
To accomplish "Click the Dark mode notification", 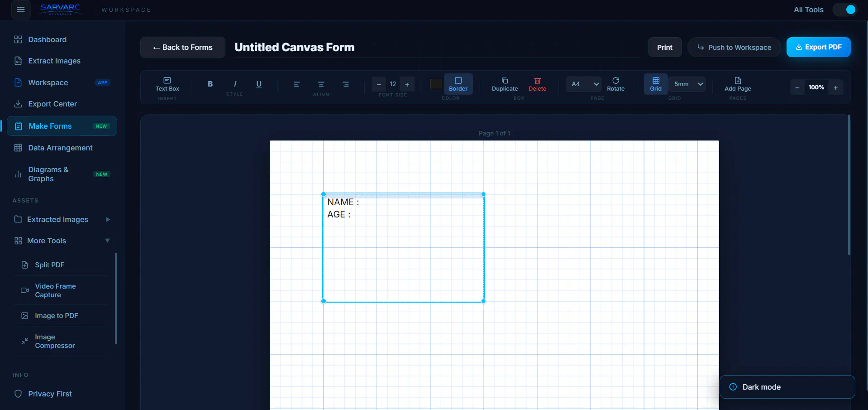I will (787, 387).
